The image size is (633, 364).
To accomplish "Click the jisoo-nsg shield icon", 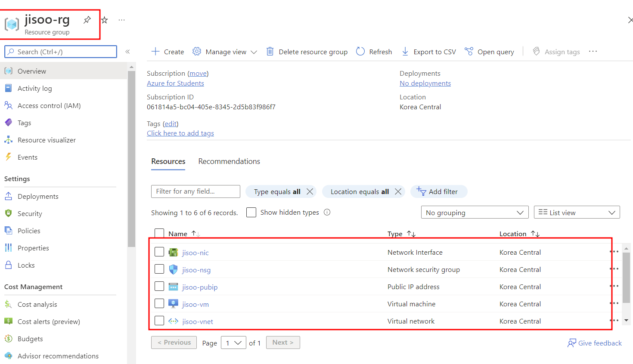I will coord(173,270).
